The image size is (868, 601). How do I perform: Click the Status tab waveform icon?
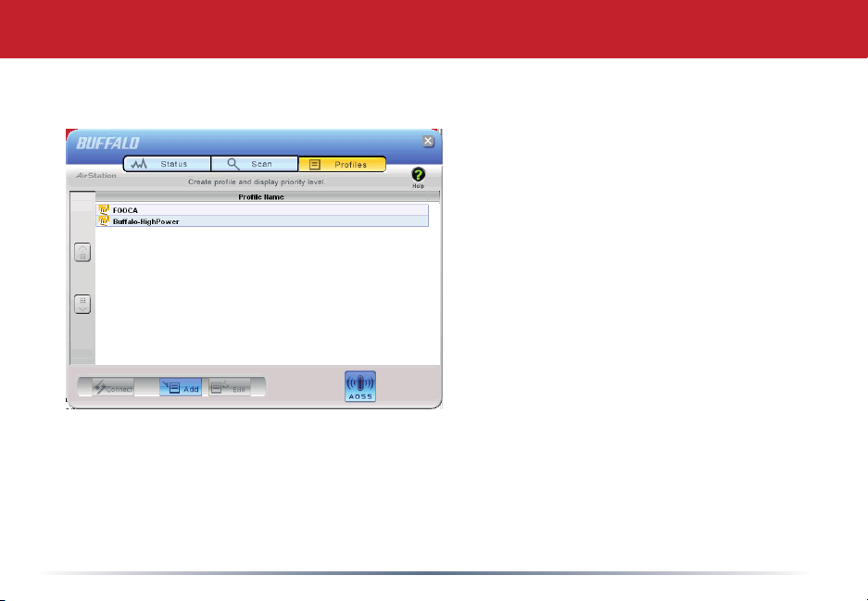pos(139,164)
